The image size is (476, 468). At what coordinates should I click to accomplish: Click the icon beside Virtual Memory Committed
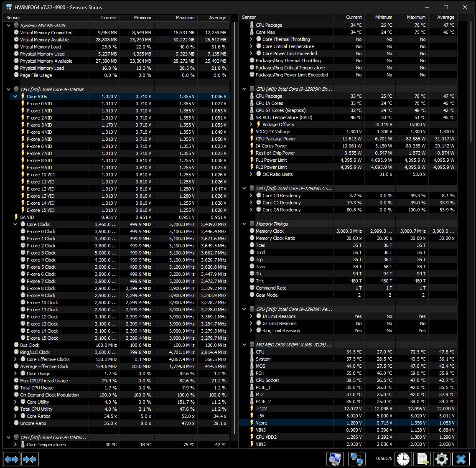click(16, 32)
